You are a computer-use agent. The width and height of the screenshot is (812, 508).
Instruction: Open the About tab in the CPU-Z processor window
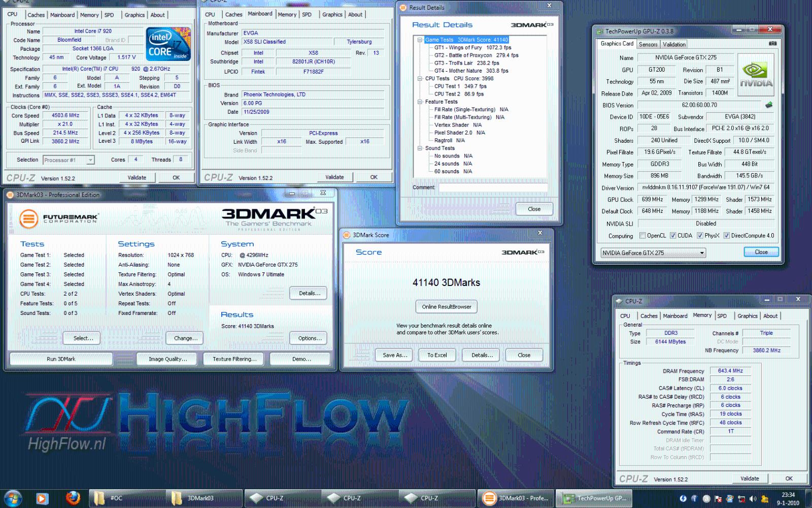tap(158, 15)
